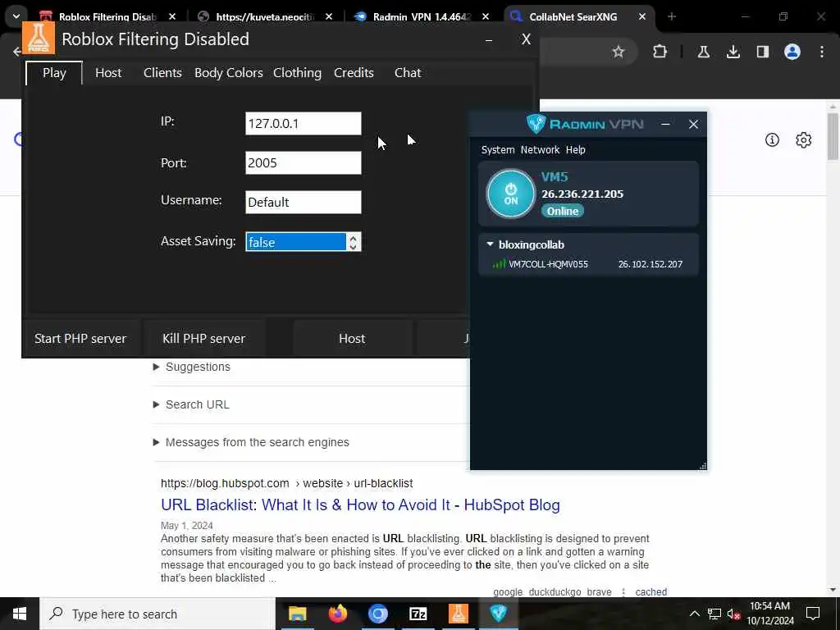The image size is (840, 630).
Task: Open Radmin VPN System menu
Action: tap(498, 150)
